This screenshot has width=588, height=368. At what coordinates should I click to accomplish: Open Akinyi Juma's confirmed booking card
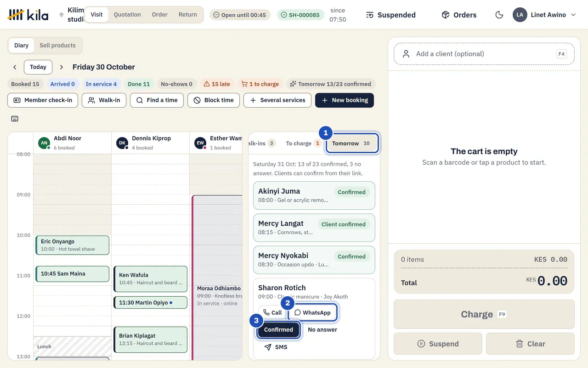314,195
